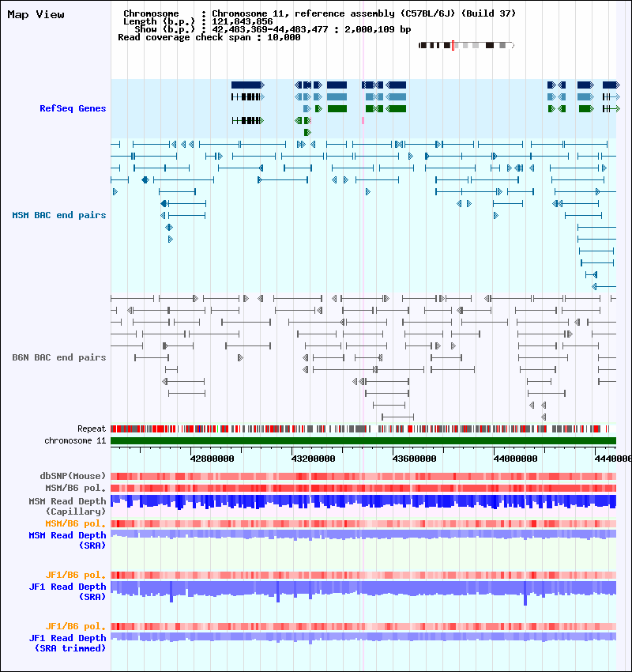
Task: Click the orange MSM/B6 pol. label
Action: [x=75, y=523]
